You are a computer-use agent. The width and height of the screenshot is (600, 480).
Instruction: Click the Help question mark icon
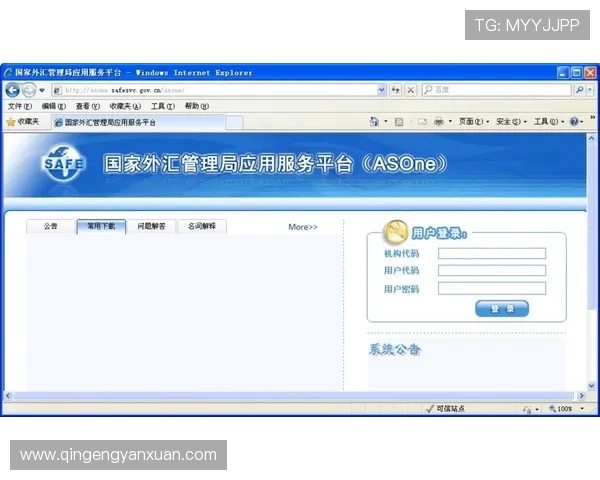click(x=574, y=122)
